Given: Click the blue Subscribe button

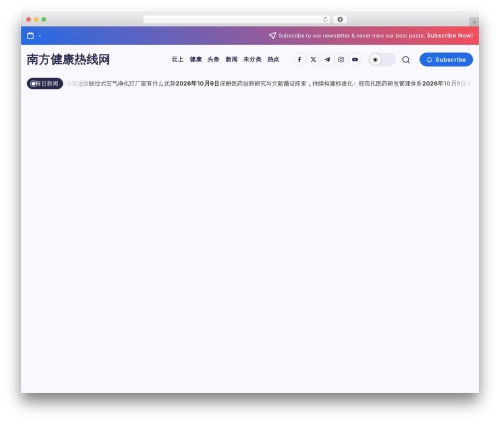Looking at the screenshot, I should pyautogui.click(x=446, y=59).
